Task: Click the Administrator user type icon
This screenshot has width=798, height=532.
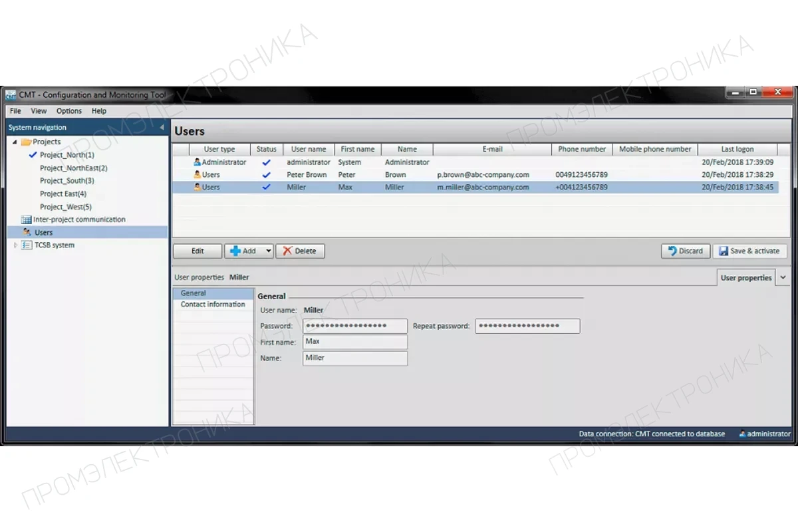Action: pyautogui.click(x=197, y=162)
